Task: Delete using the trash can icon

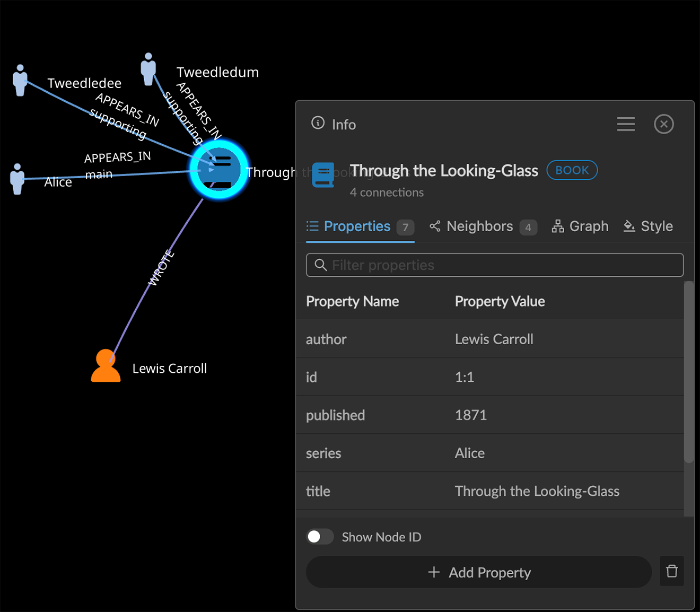Action: tap(672, 571)
